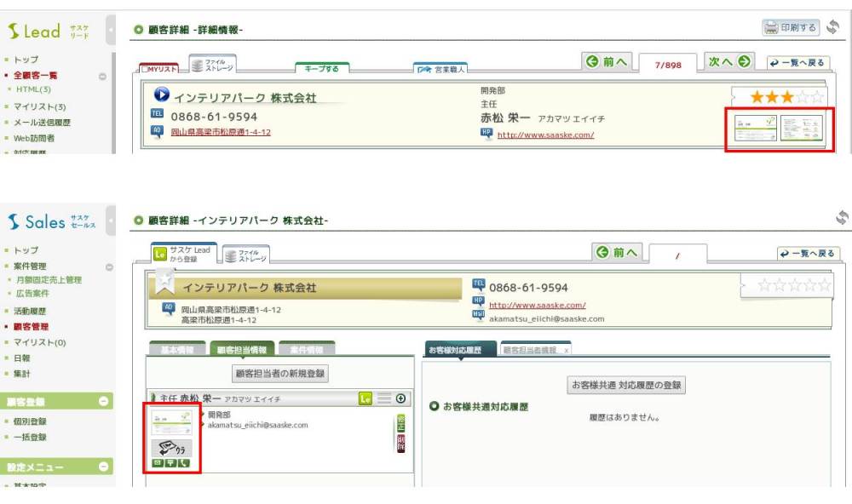Screen dimensions: 852x504
Task: Click the address map link 岡山県高梁市松原通1-4-12
Action: pos(221,132)
